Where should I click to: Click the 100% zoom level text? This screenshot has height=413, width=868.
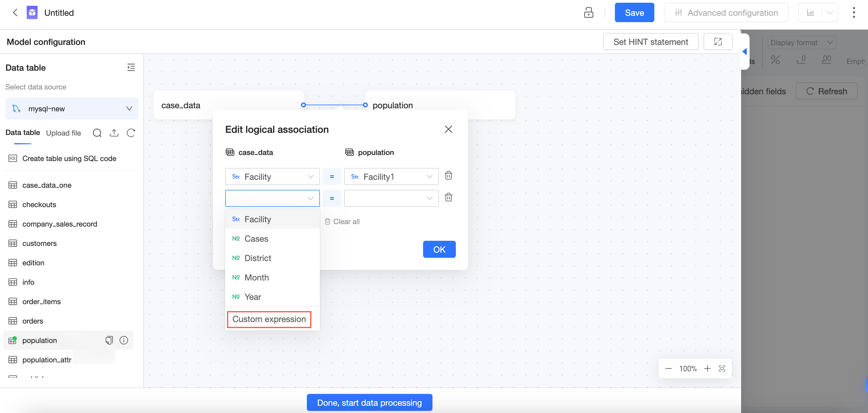click(688, 368)
